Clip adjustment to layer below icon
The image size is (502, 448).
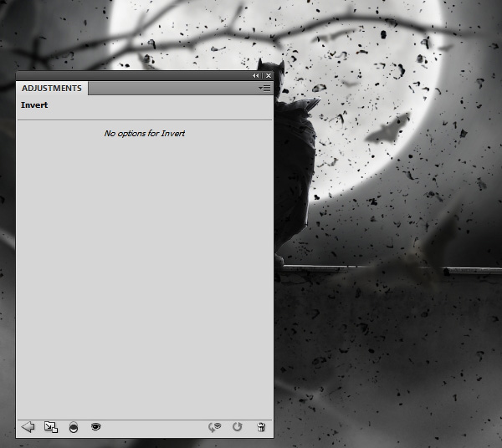coord(74,427)
